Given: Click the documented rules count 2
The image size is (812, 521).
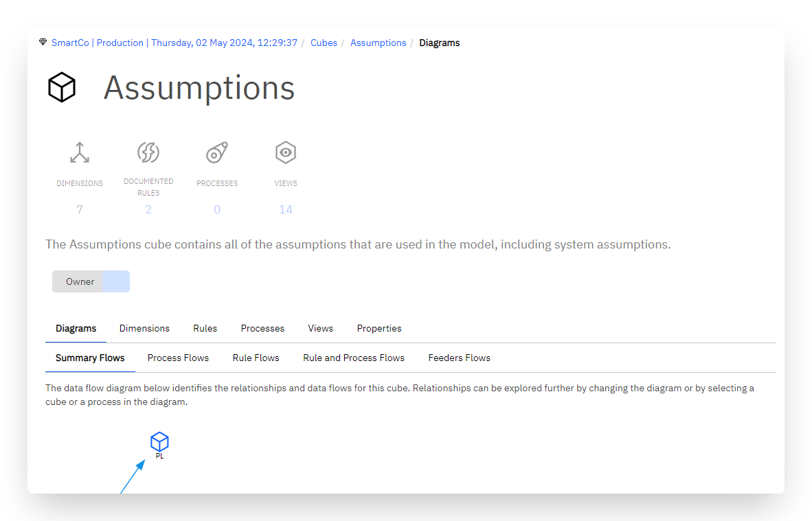Looking at the screenshot, I should (x=148, y=209).
